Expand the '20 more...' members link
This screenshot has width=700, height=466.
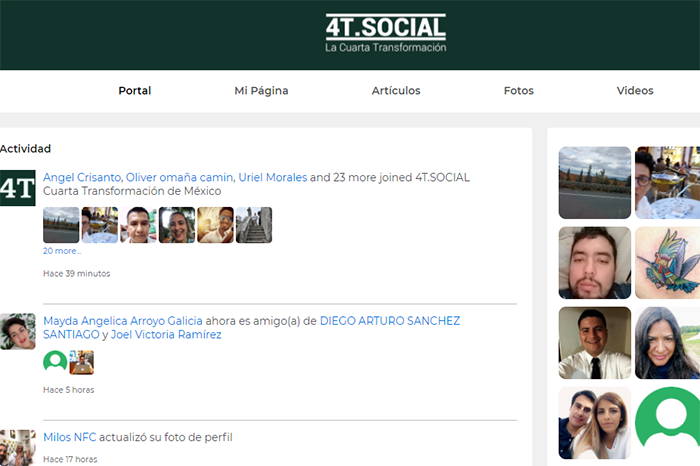tap(62, 251)
